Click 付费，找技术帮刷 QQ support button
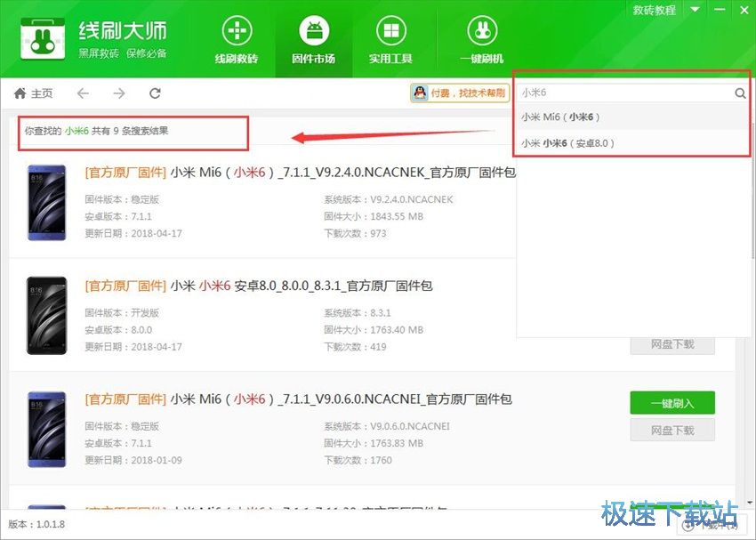The image size is (756, 540). 460,93
